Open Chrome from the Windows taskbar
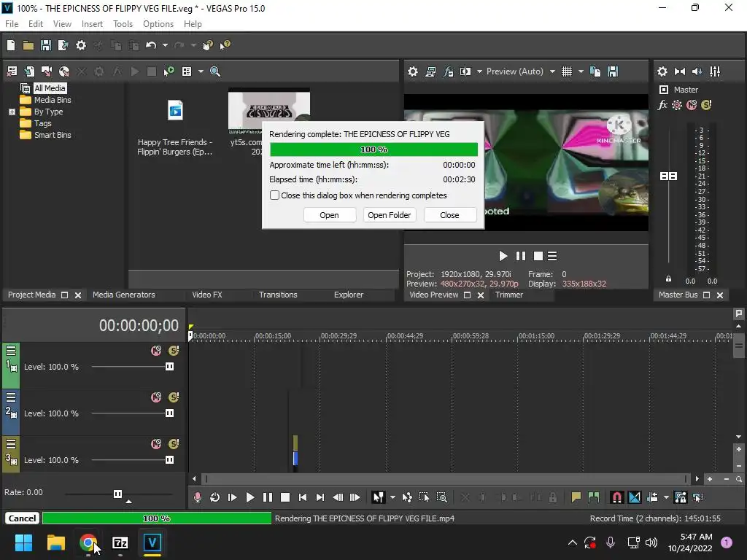 coord(88,542)
